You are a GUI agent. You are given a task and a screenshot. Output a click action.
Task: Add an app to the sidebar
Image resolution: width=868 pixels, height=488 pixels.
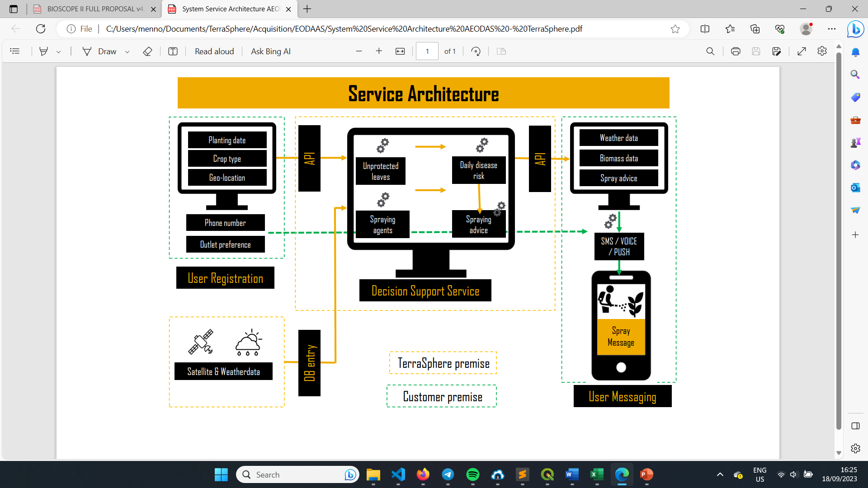pos(855,235)
